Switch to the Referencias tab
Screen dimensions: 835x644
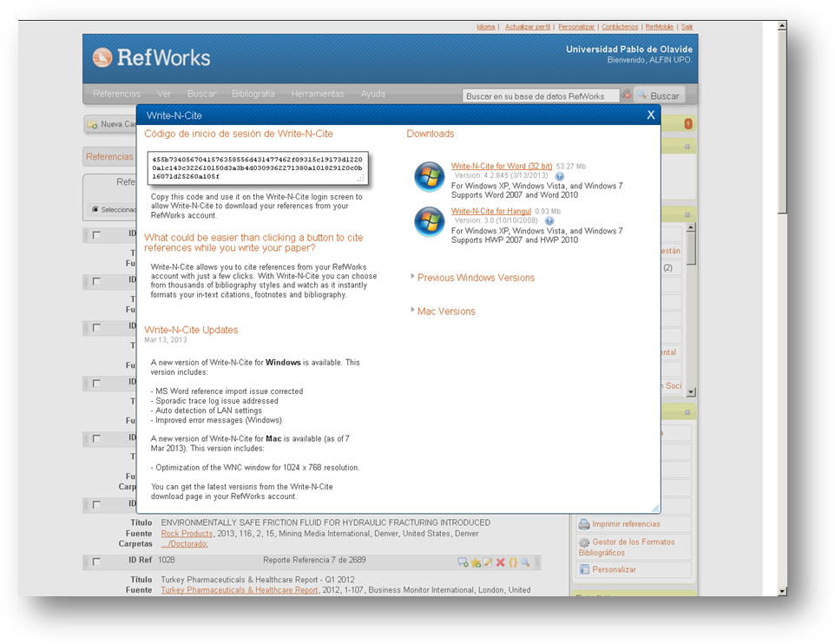click(x=109, y=156)
